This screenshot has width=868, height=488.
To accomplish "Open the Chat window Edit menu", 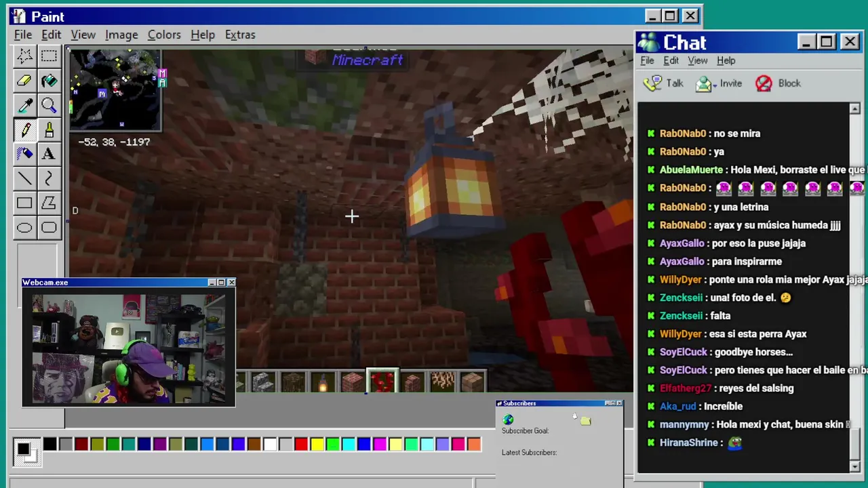I will [x=671, y=60].
